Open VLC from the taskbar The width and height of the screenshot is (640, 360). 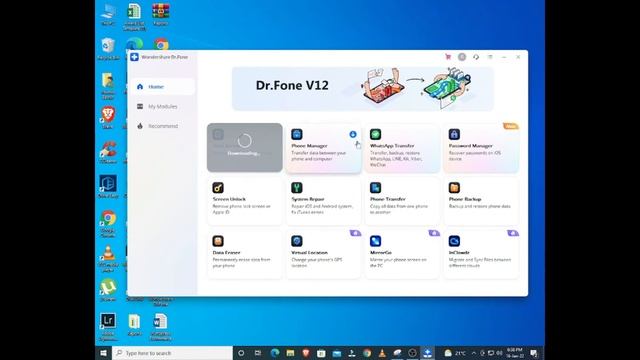[382, 353]
